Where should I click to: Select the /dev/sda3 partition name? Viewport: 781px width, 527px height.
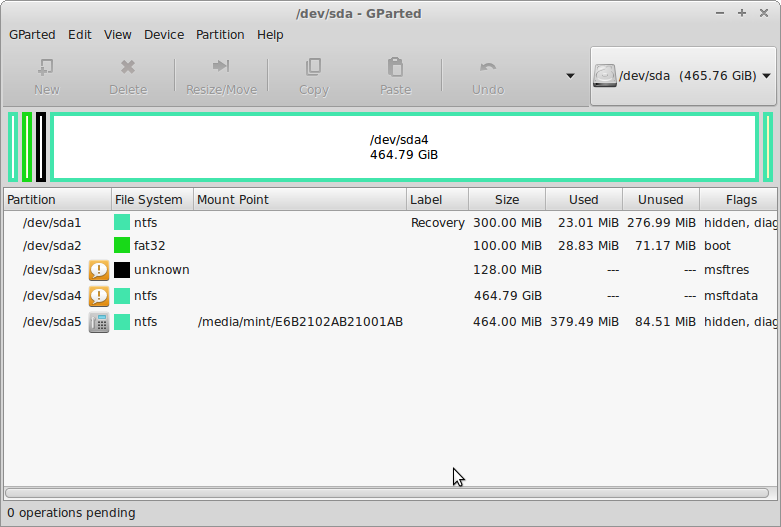[52, 270]
